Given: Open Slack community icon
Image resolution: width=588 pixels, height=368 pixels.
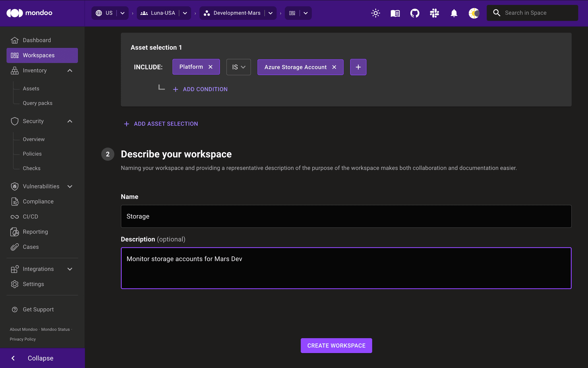Looking at the screenshot, I should pyautogui.click(x=434, y=13).
